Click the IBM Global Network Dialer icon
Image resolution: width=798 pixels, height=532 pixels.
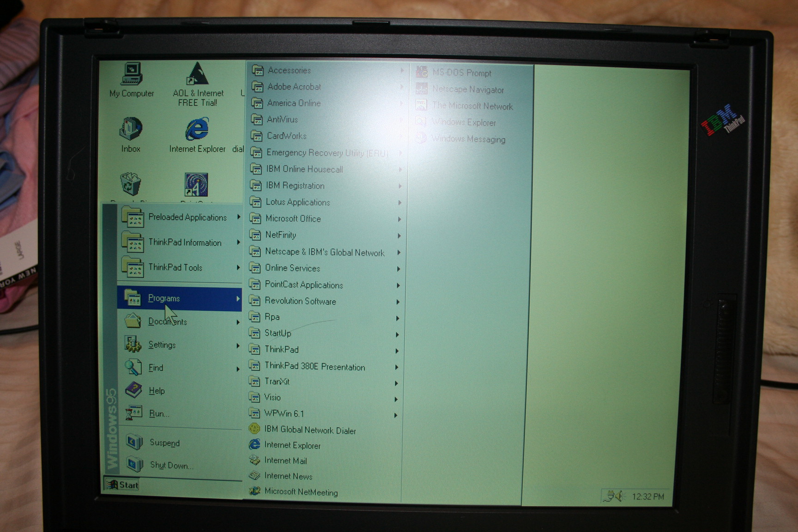click(254, 429)
